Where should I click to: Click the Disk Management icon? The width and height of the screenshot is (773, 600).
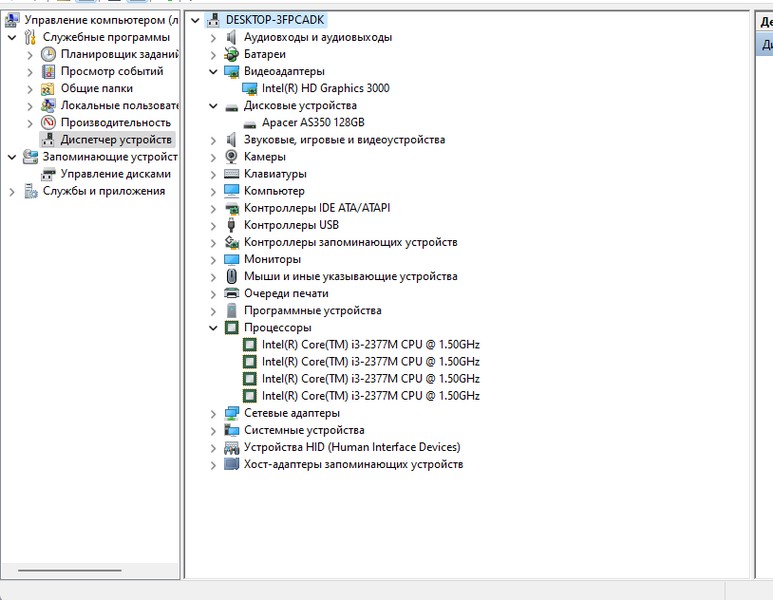click(x=48, y=174)
